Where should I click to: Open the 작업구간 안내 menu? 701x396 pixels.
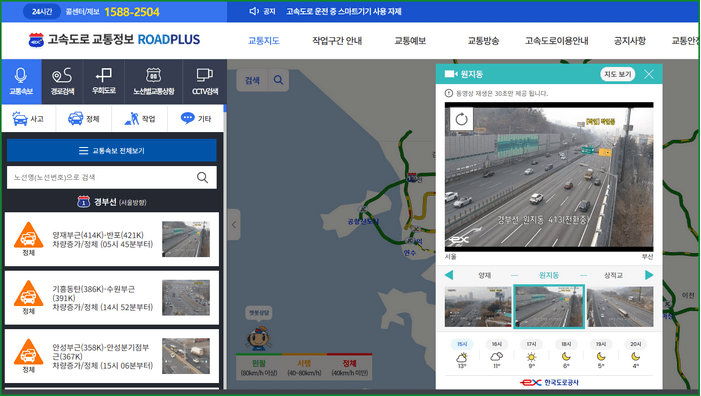337,41
